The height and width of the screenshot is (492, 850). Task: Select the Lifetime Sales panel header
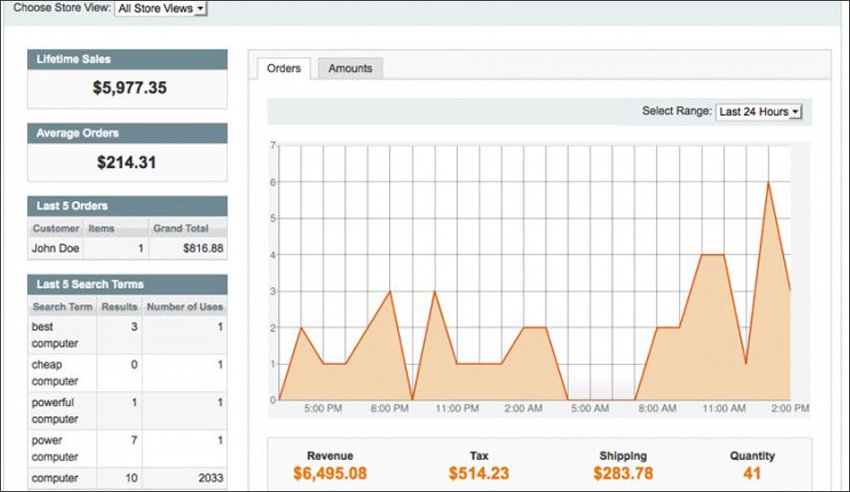coord(127,60)
